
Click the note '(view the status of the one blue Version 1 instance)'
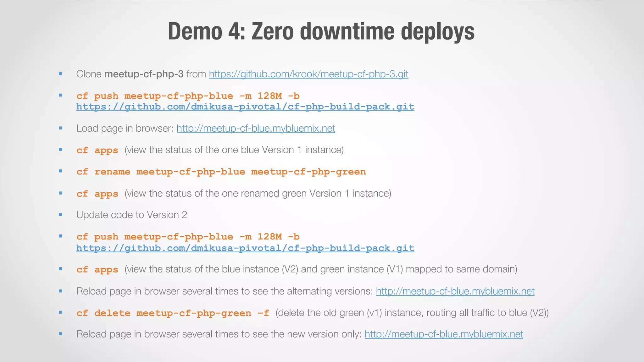(x=234, y=150)
